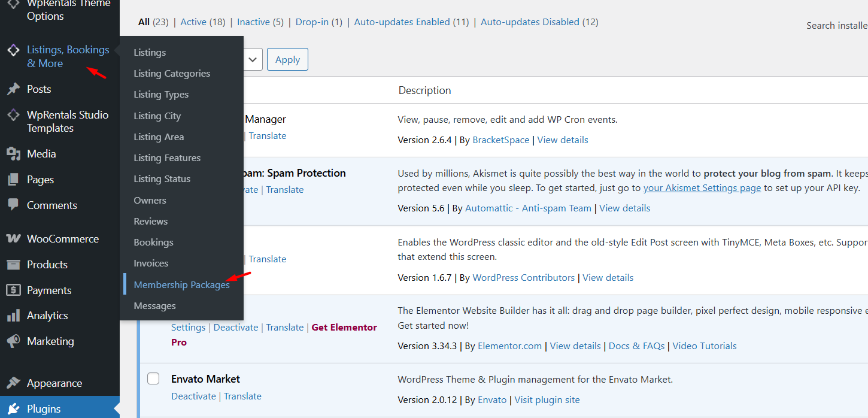
Task: Check the Envato Market plugin checkbox
Action: [x=153, y=378]
